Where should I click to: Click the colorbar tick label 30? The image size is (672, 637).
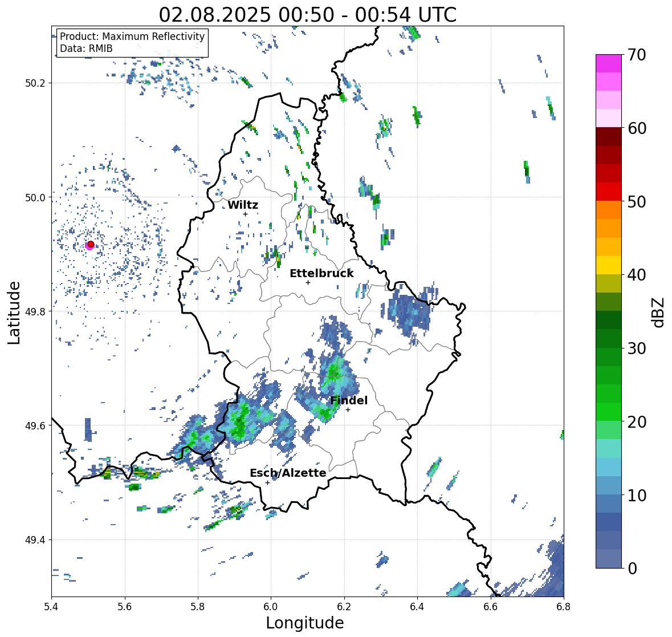click(637, 348)
